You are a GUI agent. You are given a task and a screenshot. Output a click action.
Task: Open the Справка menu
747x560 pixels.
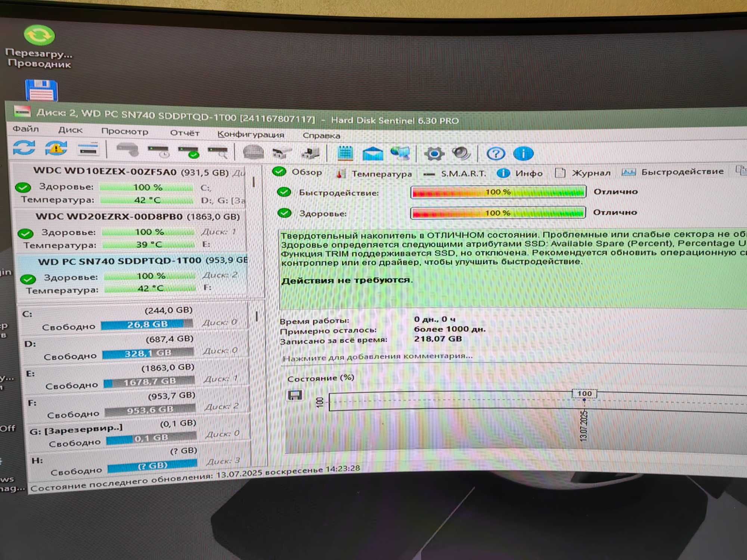[321, 136]
